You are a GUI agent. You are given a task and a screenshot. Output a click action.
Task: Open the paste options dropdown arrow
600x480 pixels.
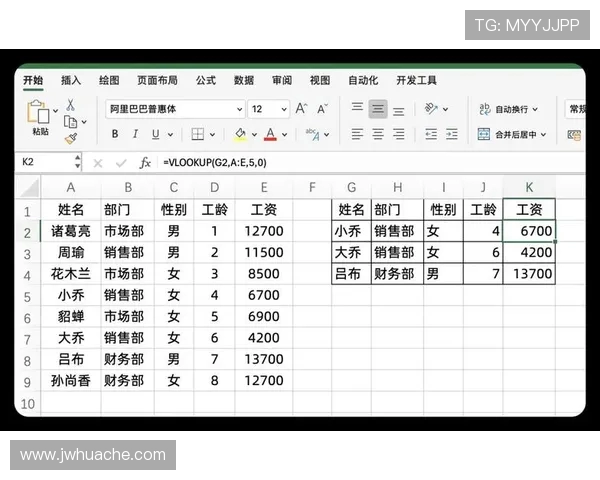click(55, 111)
